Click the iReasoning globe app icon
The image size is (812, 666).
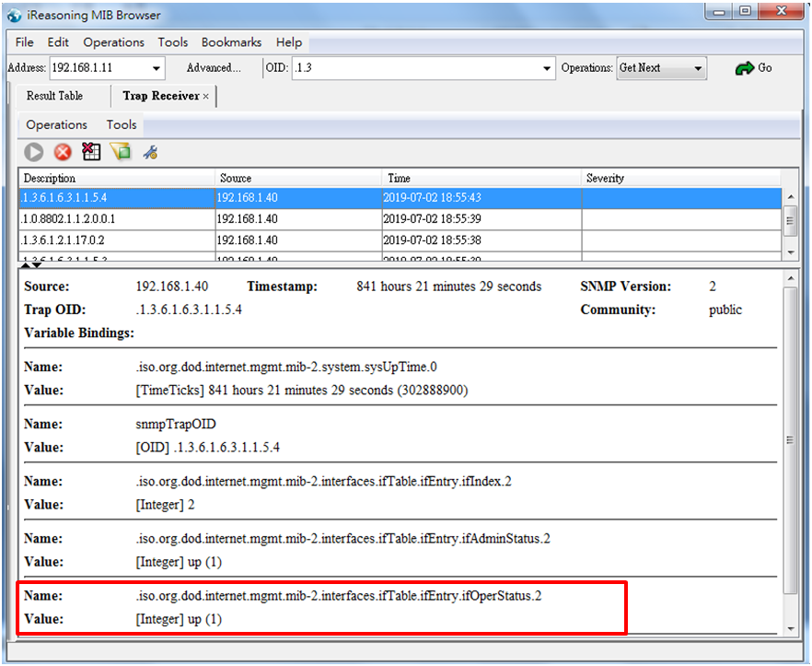[14, 15]
